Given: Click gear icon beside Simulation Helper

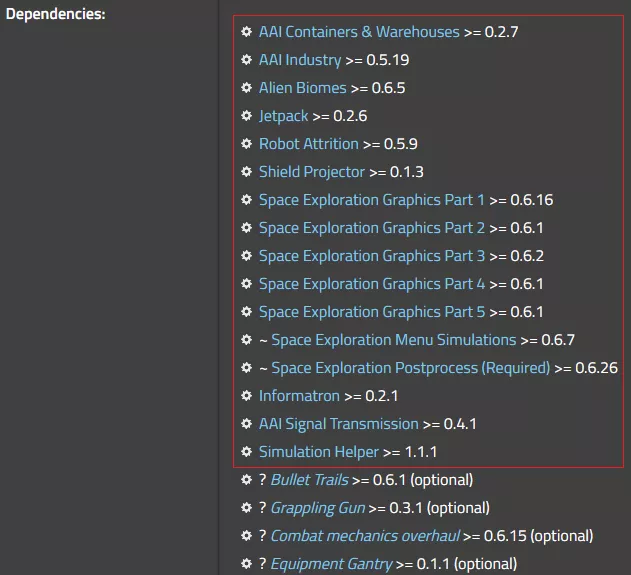Looking at the screenshot, I should point(246,451).
